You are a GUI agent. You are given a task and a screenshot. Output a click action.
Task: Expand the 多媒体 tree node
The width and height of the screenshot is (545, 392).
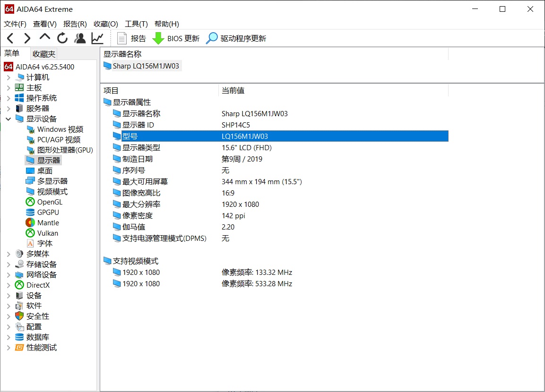click(9, 254)
